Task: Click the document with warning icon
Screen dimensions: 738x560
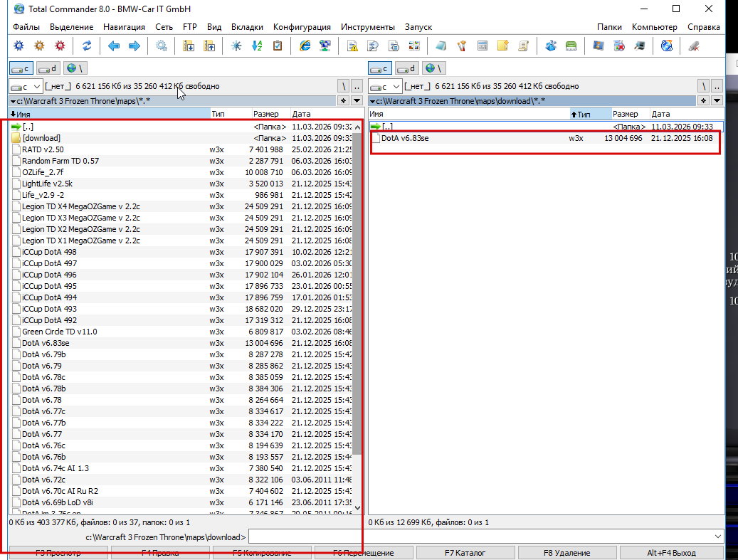Action: click(x=352, y=46)
